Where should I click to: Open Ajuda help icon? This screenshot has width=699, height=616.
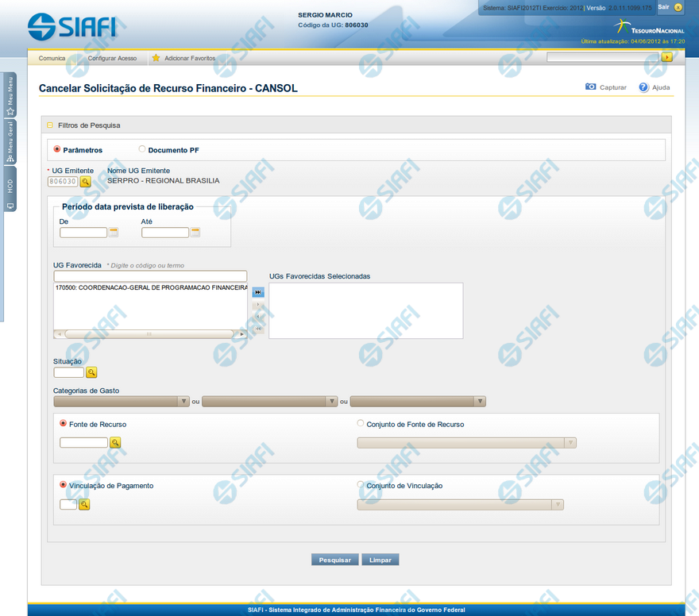[x=643, y=87]
